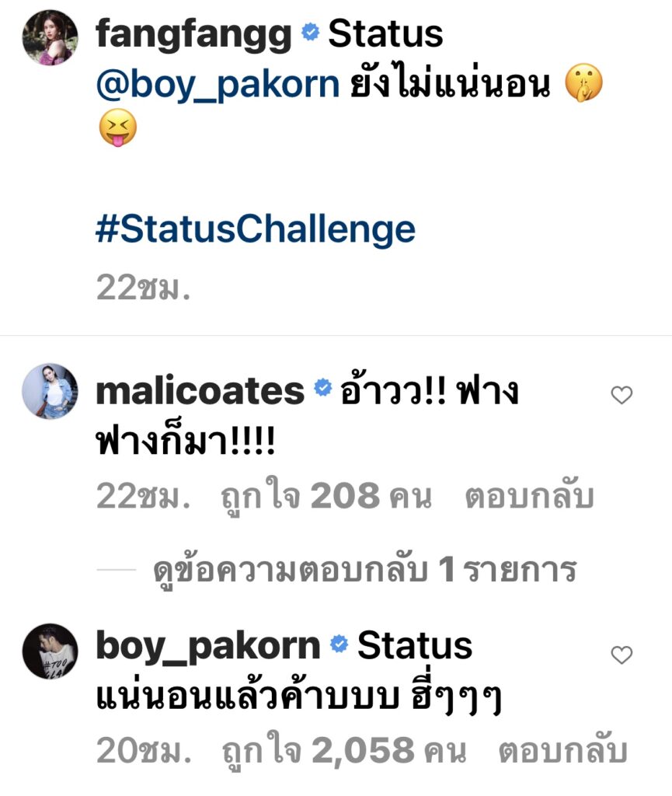
Task: Tap the boy_pakorn commenter username
Action: (x=208, y=647)
